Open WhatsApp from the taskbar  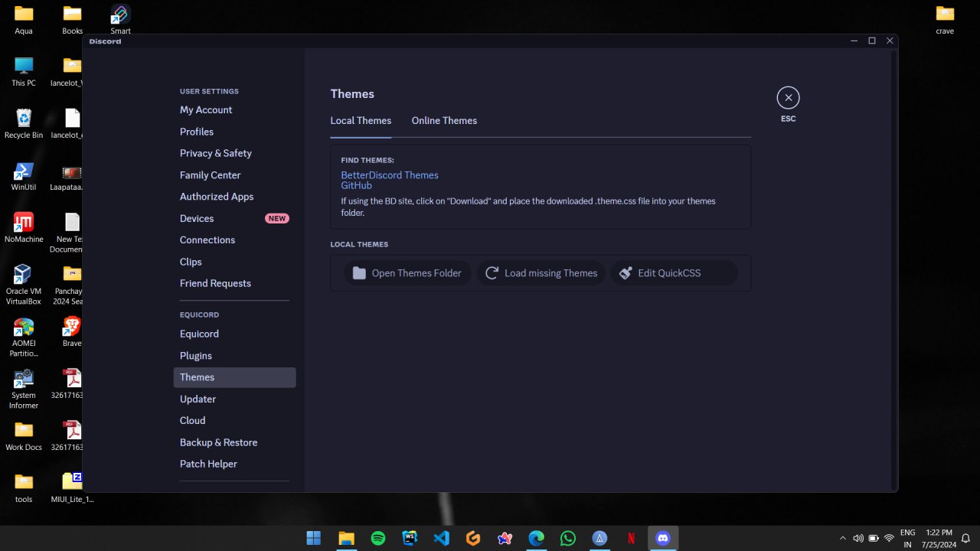coord(568,538)
